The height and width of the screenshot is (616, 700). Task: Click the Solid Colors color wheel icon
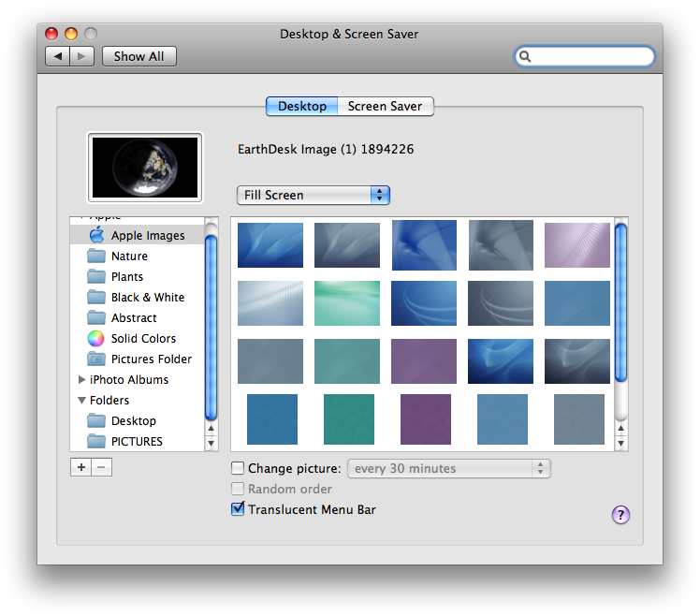pyautogui.click(x=96, y=339)
